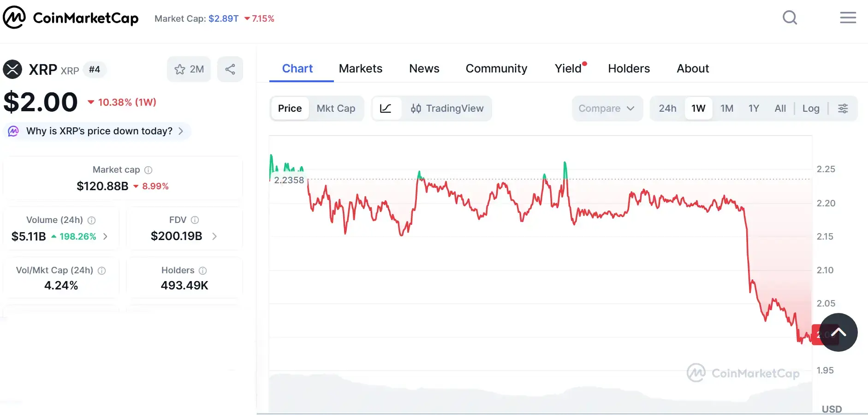Image resolution: width=868 pixels, height=415 pixels.
Task: Switch chart to Mkt Cap view
Action: (336, 108)
